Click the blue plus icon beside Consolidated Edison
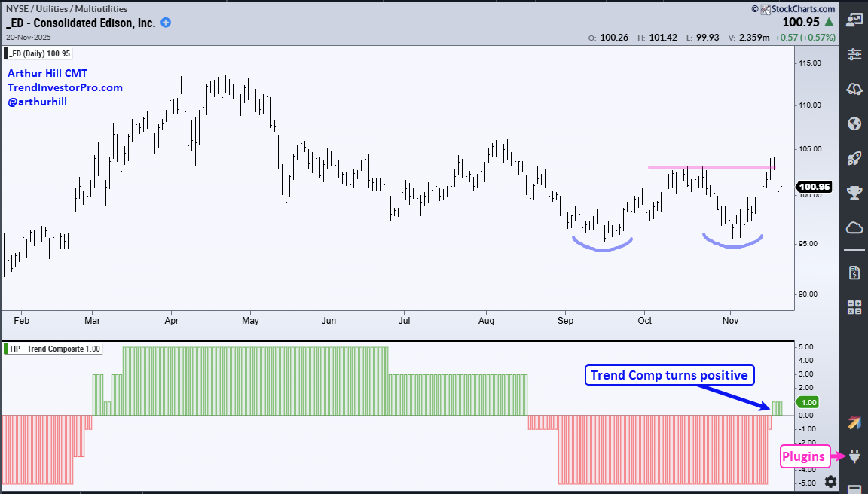This screenshot has height=494, width=868. point(166,23)
